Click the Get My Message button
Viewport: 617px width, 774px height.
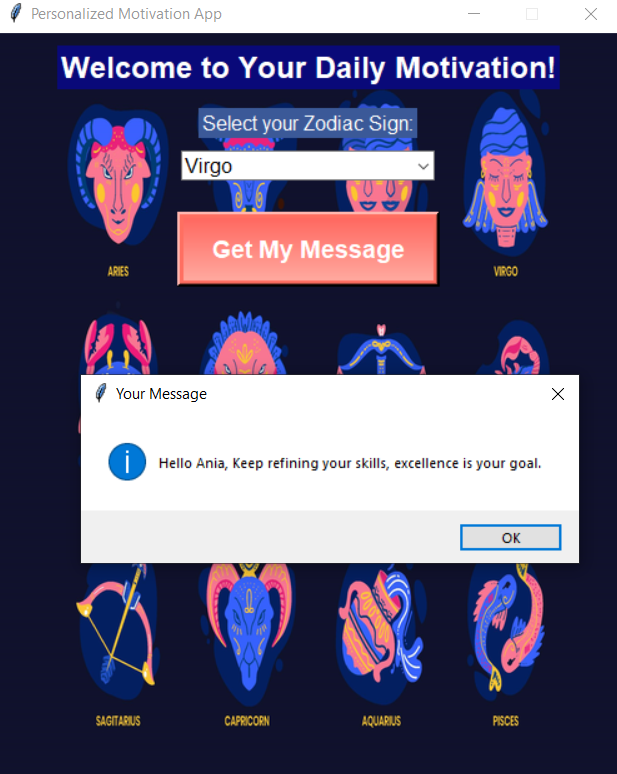[308, 249]
